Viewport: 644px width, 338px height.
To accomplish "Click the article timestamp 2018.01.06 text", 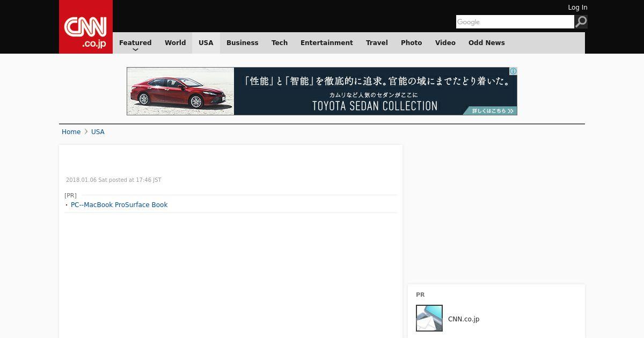I will (114, 180).
